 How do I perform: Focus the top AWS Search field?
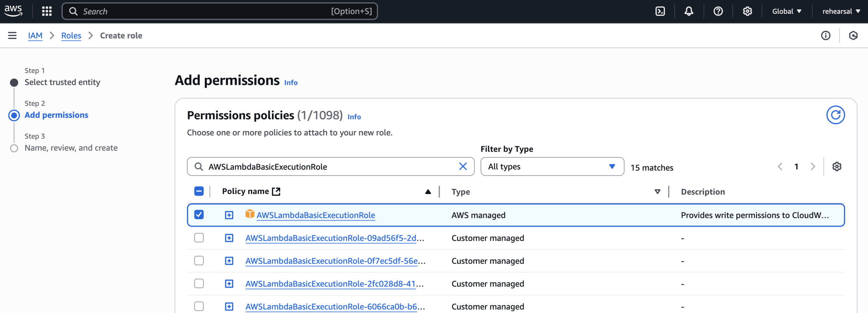219,11
